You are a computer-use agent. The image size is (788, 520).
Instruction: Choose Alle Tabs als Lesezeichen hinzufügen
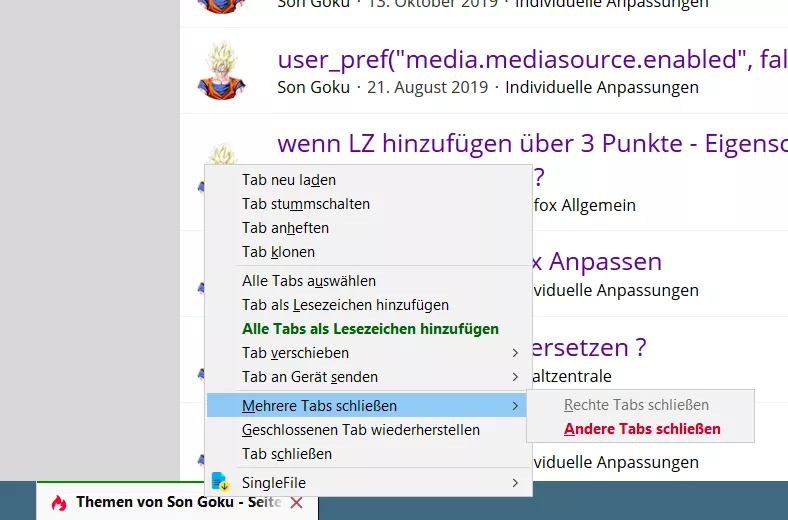pos(368,329)
